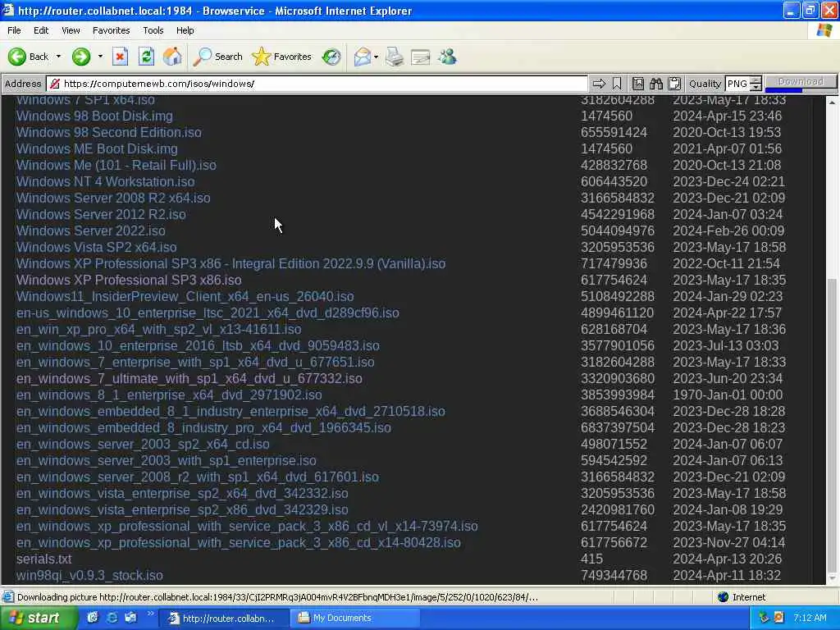Viewport: 840px width, 630px height.
Task: Open the Messenger people icon
Action: pyautogui.click(x=447, y=57)
